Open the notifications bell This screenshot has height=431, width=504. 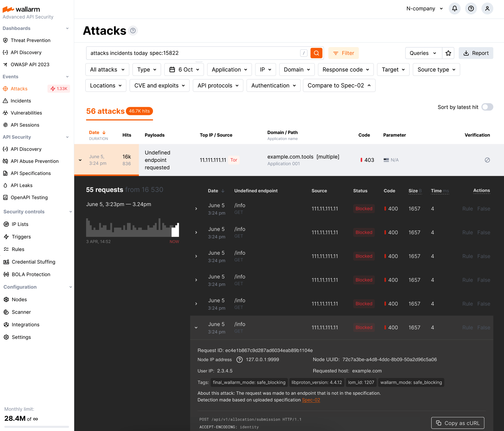(454, 8)
